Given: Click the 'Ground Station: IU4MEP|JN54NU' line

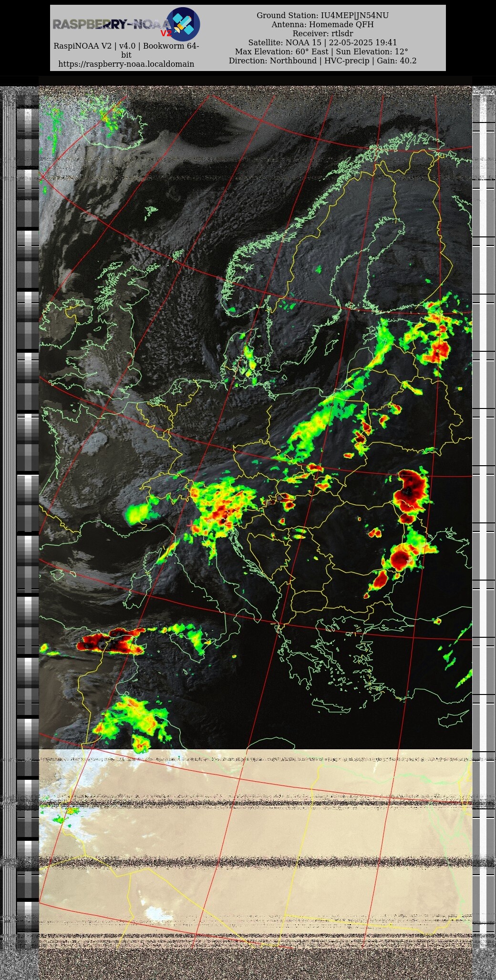Looking at the screenshot, I should (x=322, y=15).
